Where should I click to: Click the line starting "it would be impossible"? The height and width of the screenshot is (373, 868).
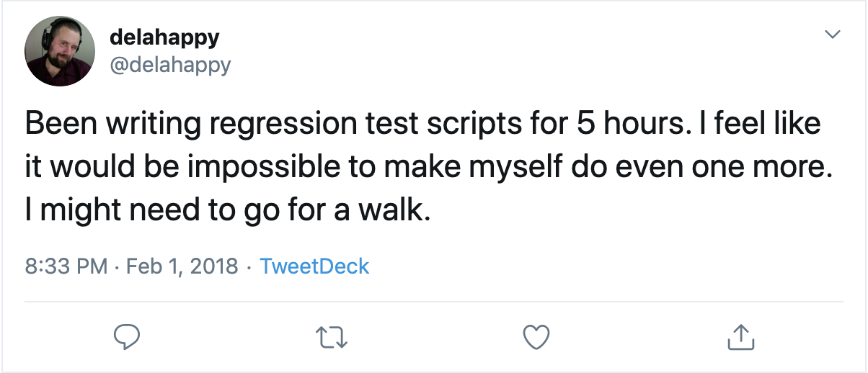click(288, 167)
